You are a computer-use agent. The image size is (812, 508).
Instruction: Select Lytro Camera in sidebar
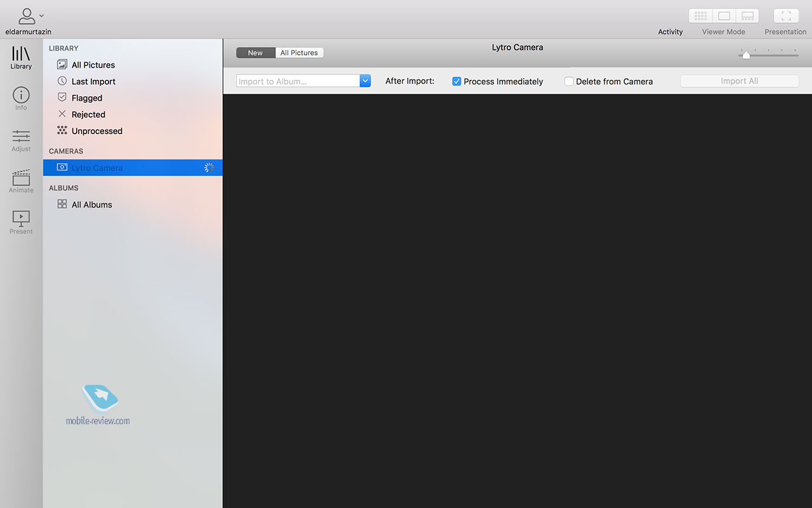(133, 168)
